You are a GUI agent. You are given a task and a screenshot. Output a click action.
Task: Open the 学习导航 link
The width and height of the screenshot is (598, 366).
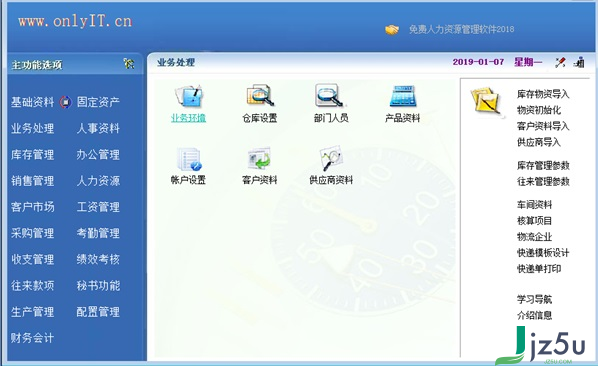click(x=534, y=299)
